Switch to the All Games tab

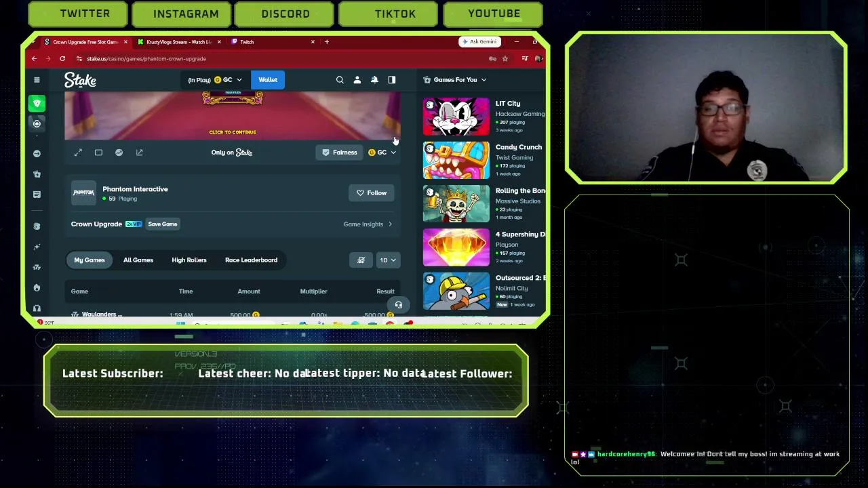pyautogui.click(x=138, y=260)
